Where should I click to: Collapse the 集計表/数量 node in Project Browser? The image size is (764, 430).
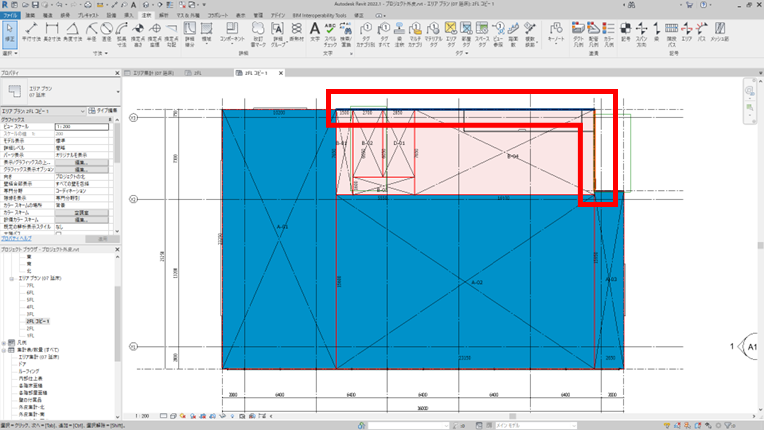4,350
